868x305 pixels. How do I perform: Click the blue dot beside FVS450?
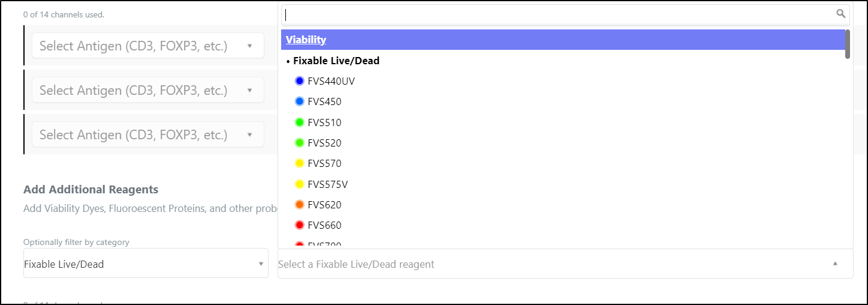300,101
